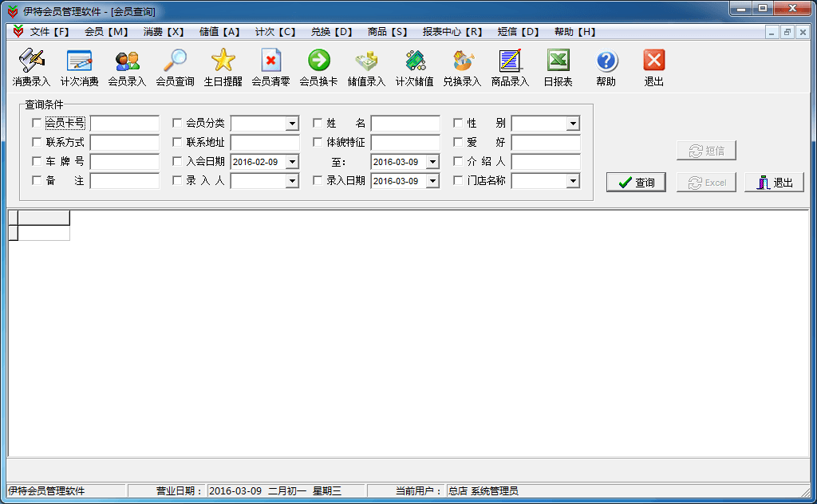Expand the 会员分类 dropdown
The image size is (817, 504).
pos(292,124)
